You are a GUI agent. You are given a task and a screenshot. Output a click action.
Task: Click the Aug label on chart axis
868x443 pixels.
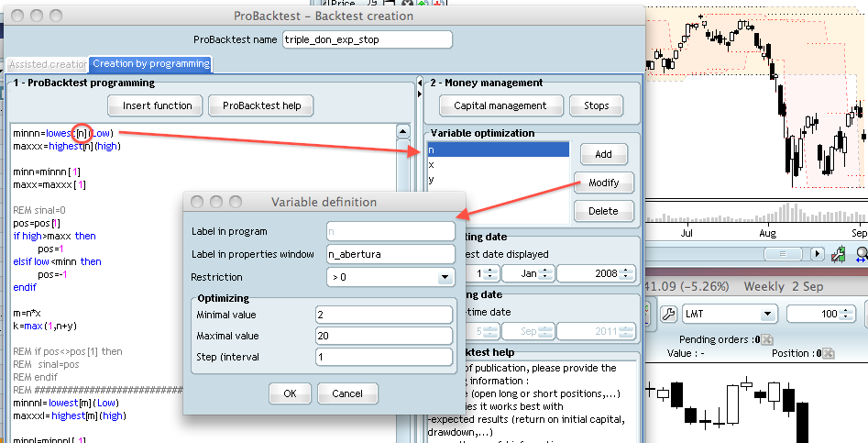(767, 233)
